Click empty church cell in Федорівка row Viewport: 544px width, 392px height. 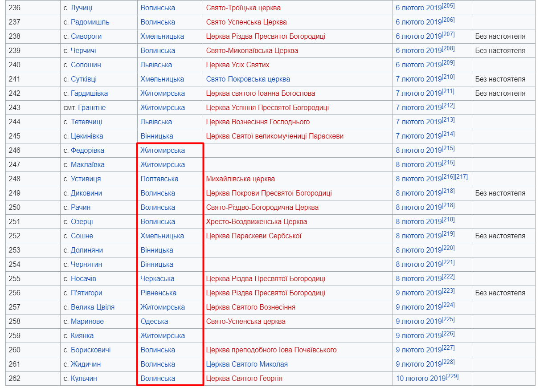pyautogui.click(x=297, y=151)
